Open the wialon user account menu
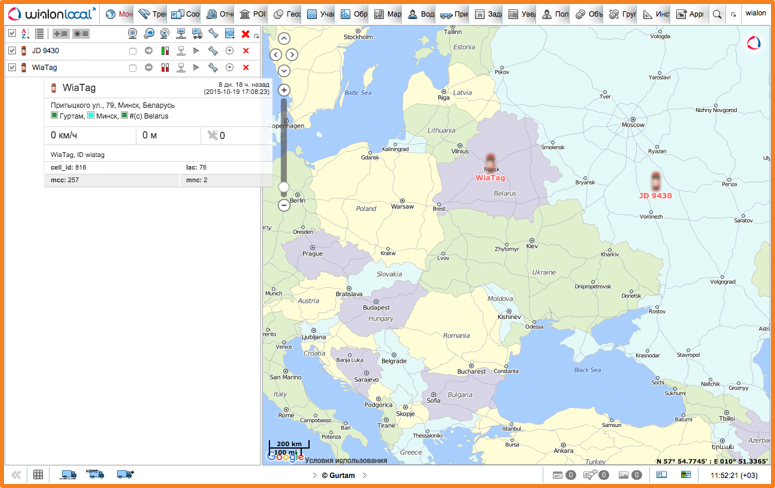This screenshot has width=775, height=488. (x=755, y=13)
